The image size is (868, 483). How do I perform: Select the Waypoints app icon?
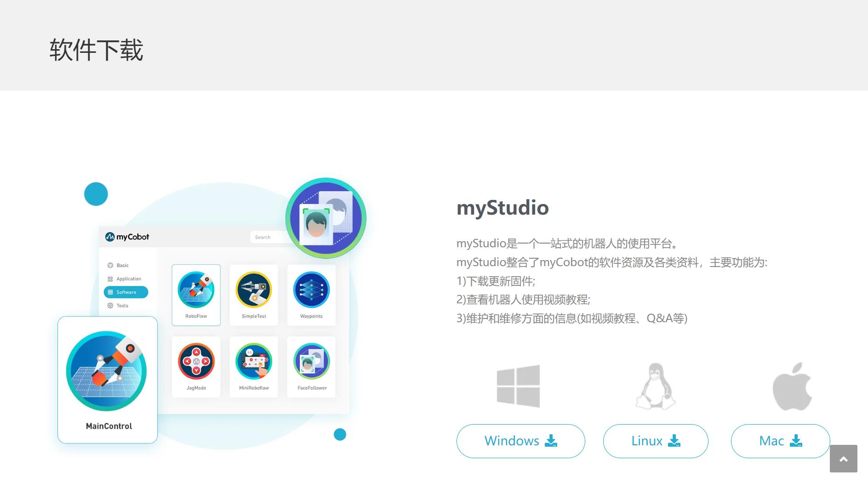[311, 290]
